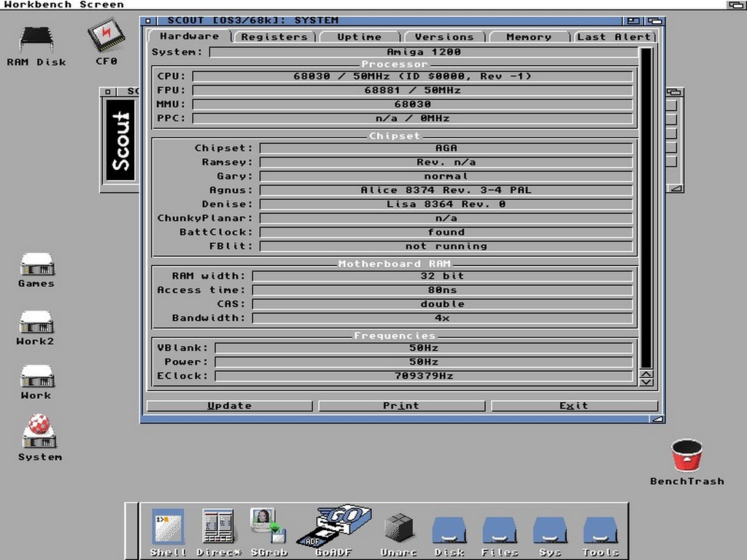Screen dimensions: 747x560
Task: Click the Scout logo in background window
Action: coord(120,141)
